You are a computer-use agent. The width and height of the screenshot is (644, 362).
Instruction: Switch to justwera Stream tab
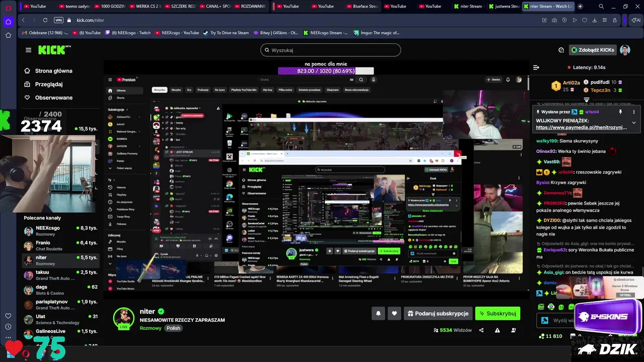click(504, 7)
